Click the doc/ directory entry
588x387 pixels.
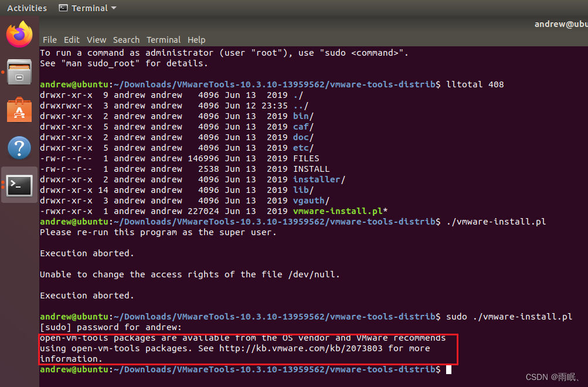click(303, 137)
